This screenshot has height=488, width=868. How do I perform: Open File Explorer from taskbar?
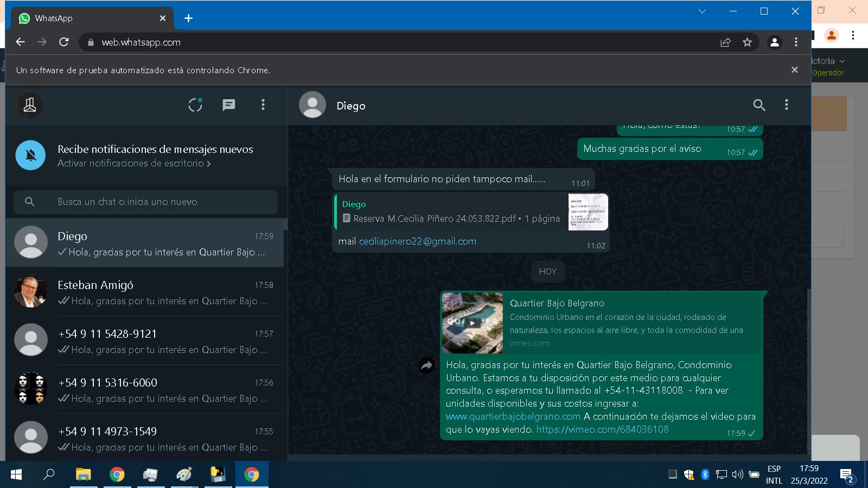[83, 474]
